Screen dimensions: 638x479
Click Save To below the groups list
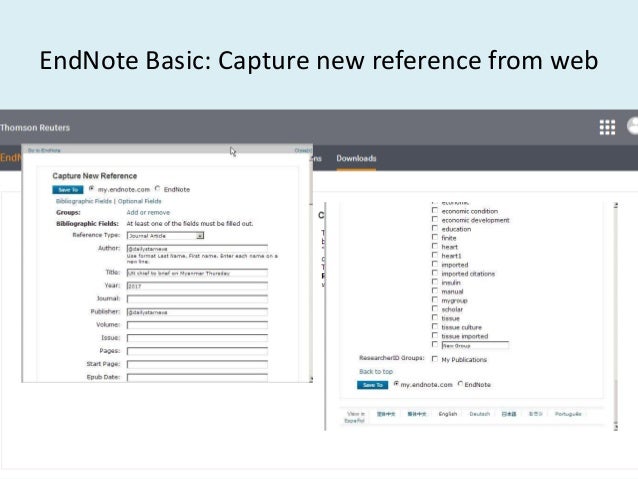pyautogui.click(x=372, y=385)
